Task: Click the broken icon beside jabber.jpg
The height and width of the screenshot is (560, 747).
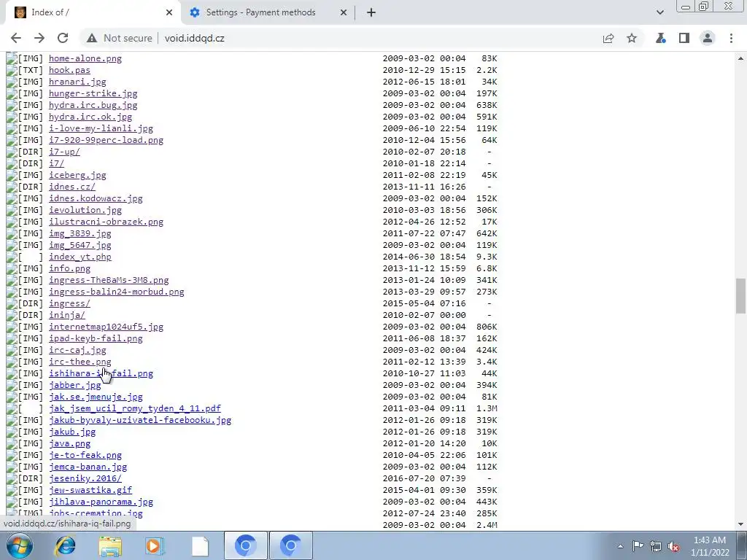Action: (12, 385)
